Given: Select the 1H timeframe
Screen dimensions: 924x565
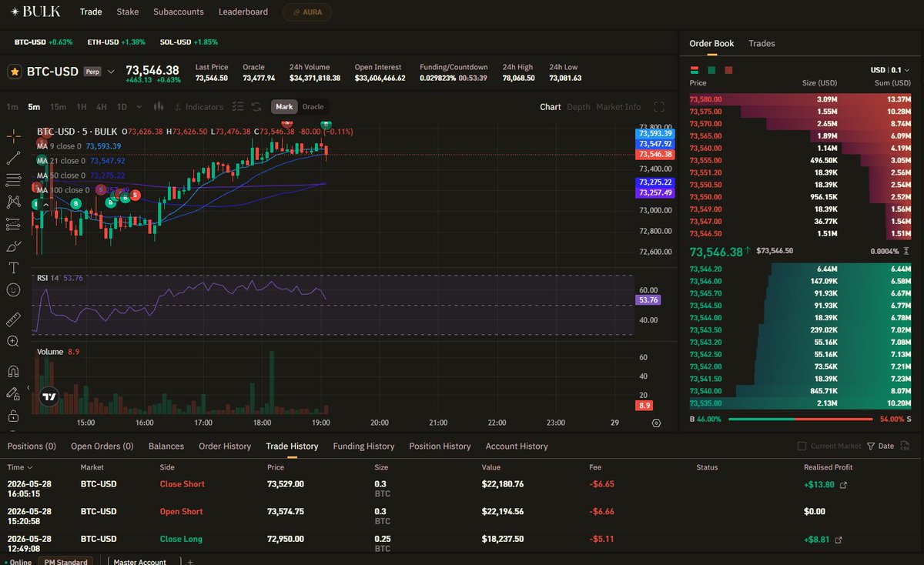Looking at the screenshot, I should [82, 107].
